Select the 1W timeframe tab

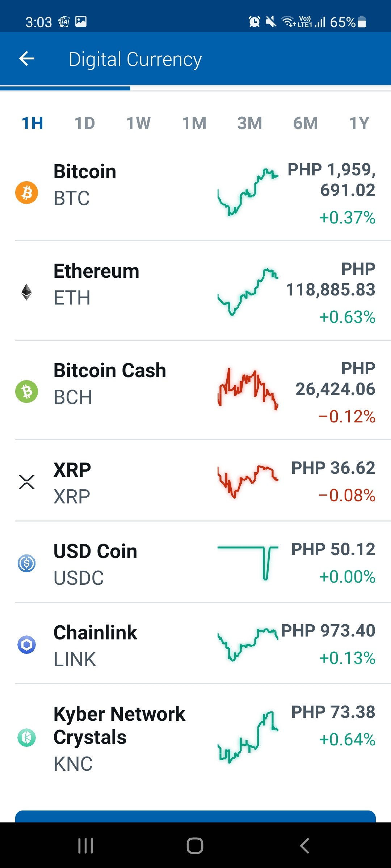coord(138,123)
